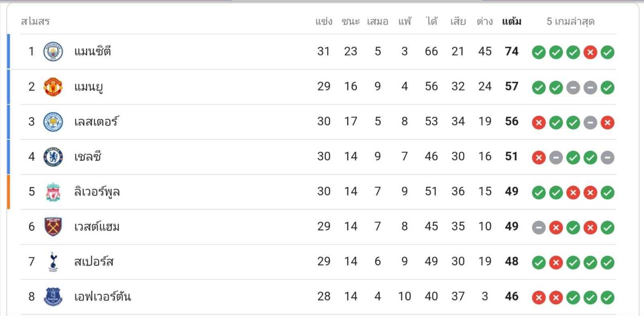Select the เชลซี row points value 51

point(512,157)
